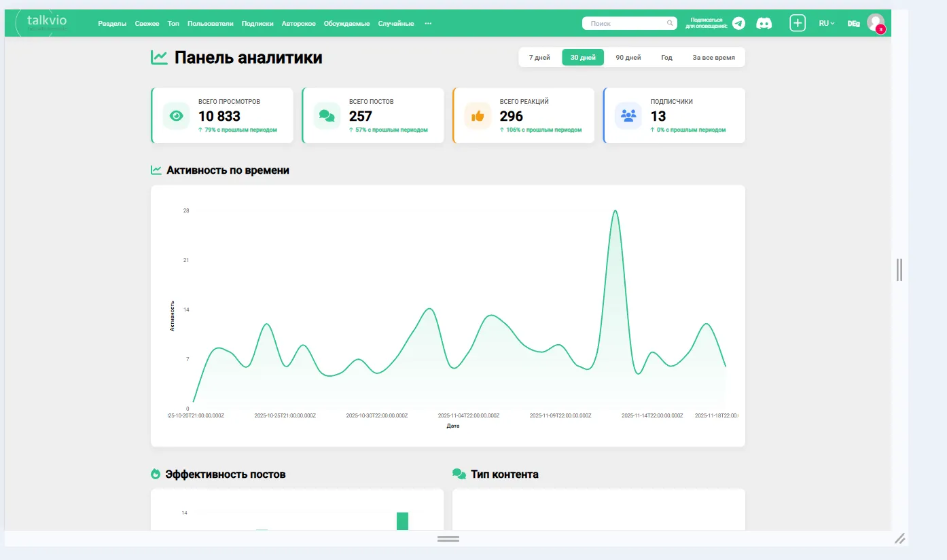Click the subscribers people icon

(x=628, y=115)
